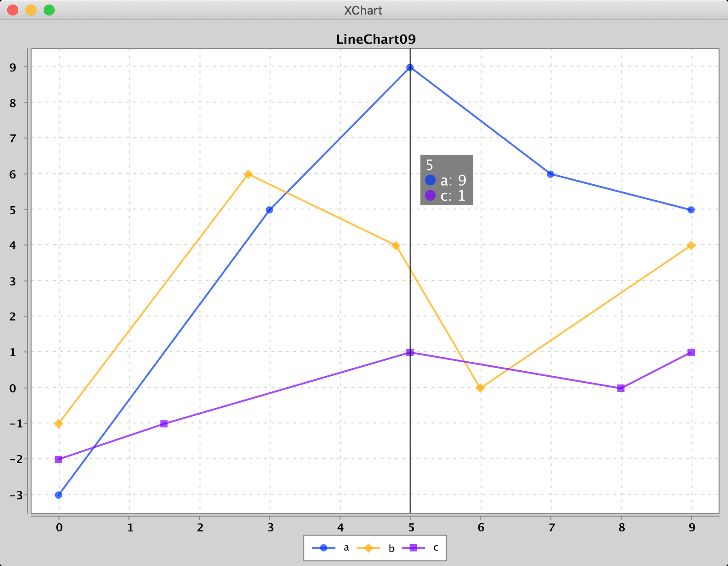Click y-axis label 0
This screenshot has height=566, width=728.
coord(13,388)
